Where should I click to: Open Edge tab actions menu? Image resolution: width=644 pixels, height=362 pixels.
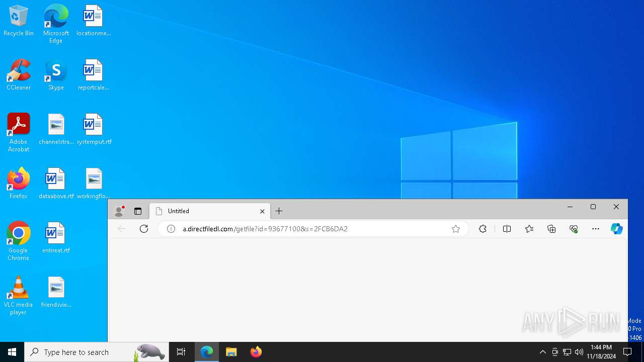click(138, 211)
